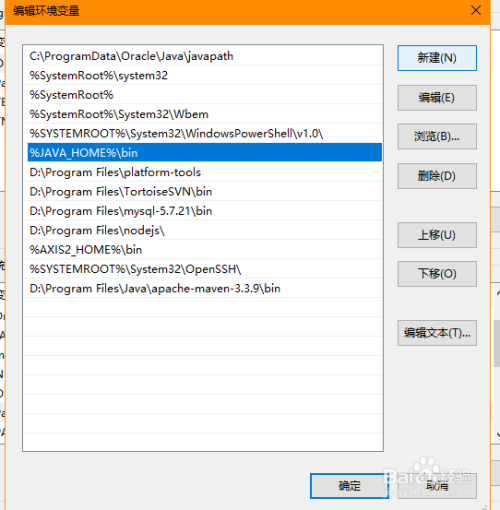Delete entry with 删除(D) button

click(x=437, y=176)
